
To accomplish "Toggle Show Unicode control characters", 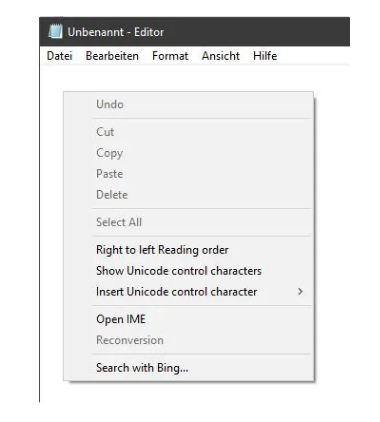I will tap(188, 271).
